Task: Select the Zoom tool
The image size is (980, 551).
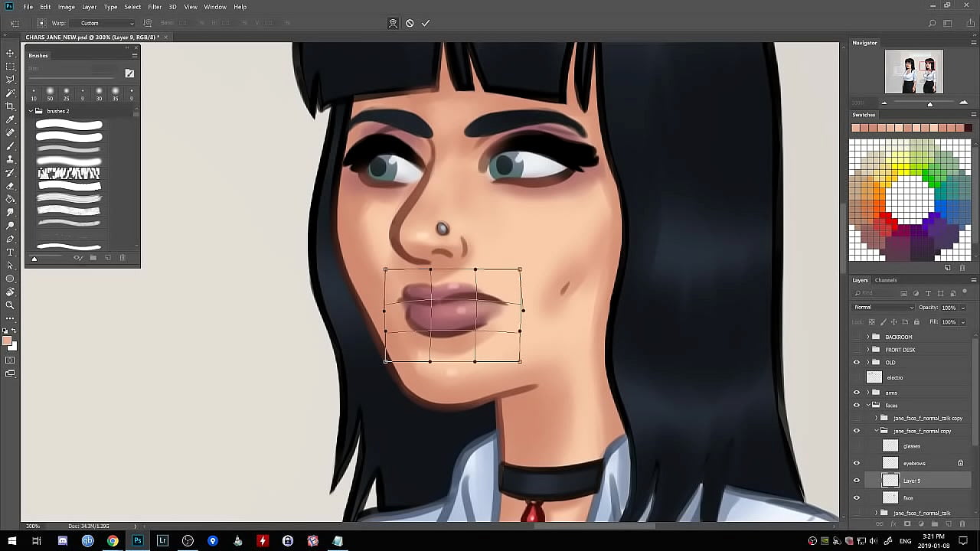Action: click(x=10, y=305)
